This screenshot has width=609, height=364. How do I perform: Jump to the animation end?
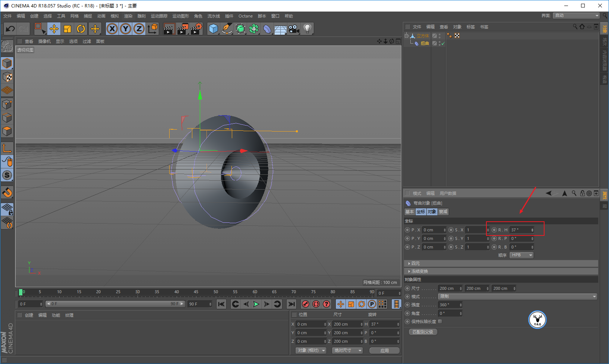coord(291,304)
